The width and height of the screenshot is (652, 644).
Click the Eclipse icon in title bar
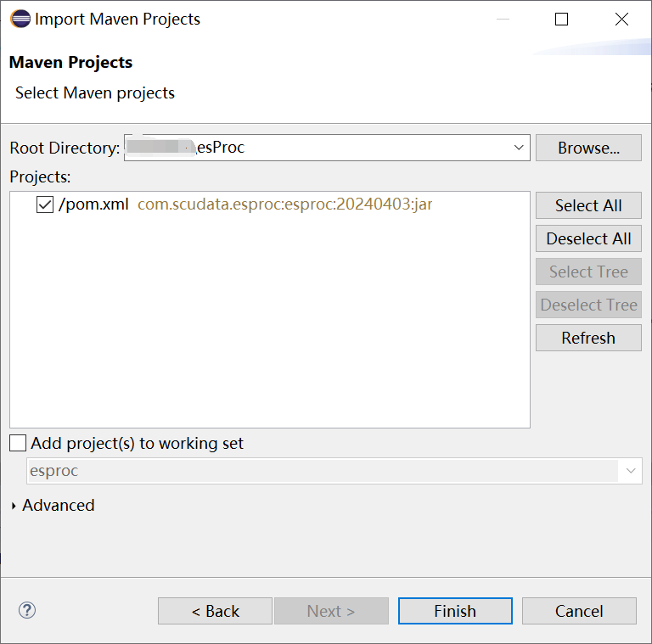click(x=19, y=19)
